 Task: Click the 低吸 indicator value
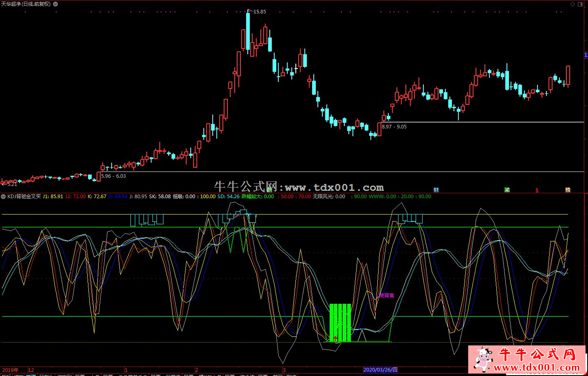pyautogui.click(x=184, y=197)
